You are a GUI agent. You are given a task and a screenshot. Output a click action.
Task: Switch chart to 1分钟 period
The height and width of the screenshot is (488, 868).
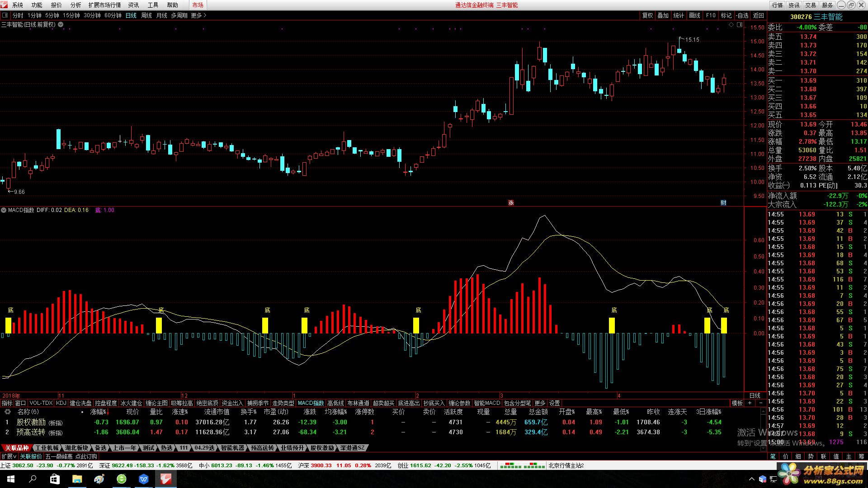pyautogui.click(x=34, y=15)
